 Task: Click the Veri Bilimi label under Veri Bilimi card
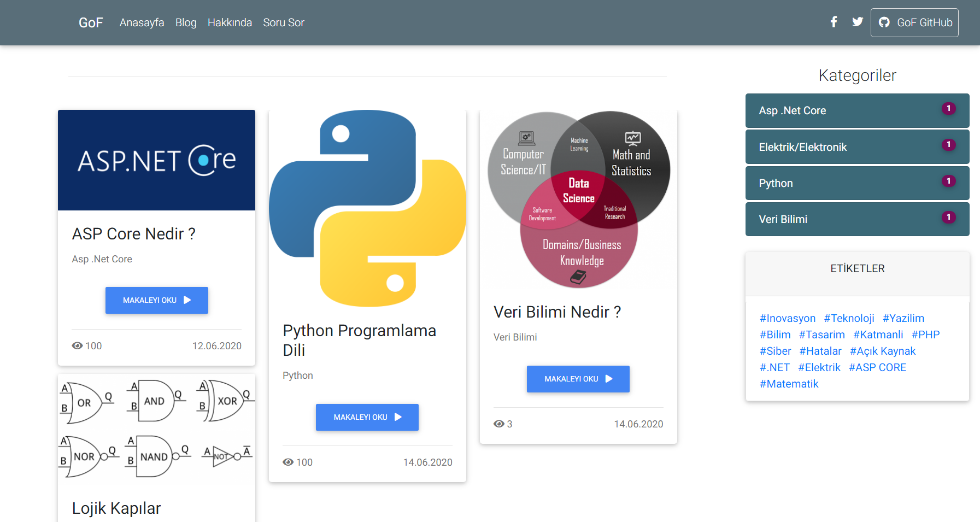pyautogui.click(x=515, y=337)
